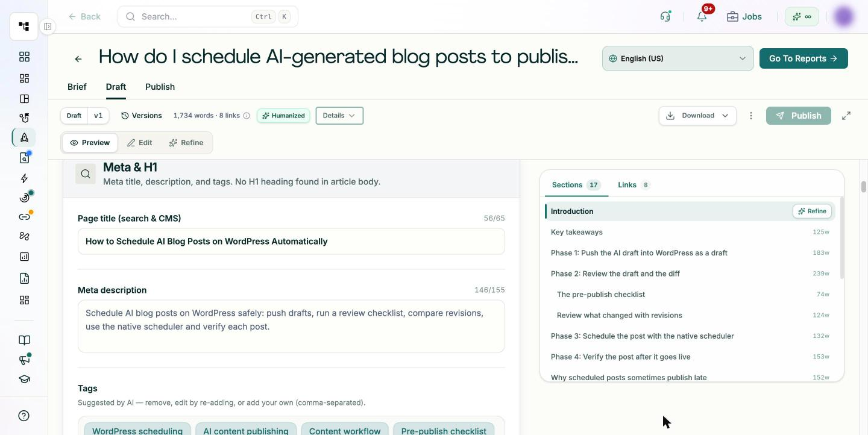
Task: Click Go To Reports button
Action: click(x=804, y=58)
